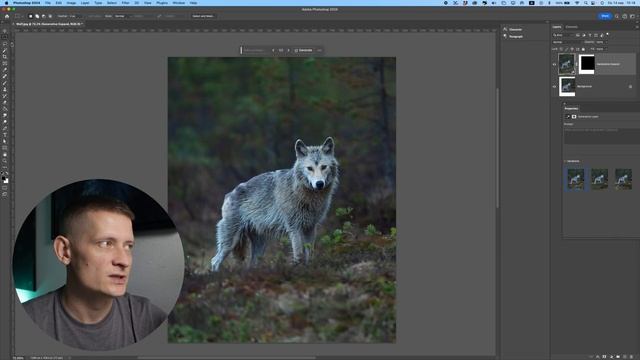Show previous variation in task bar

273,50
